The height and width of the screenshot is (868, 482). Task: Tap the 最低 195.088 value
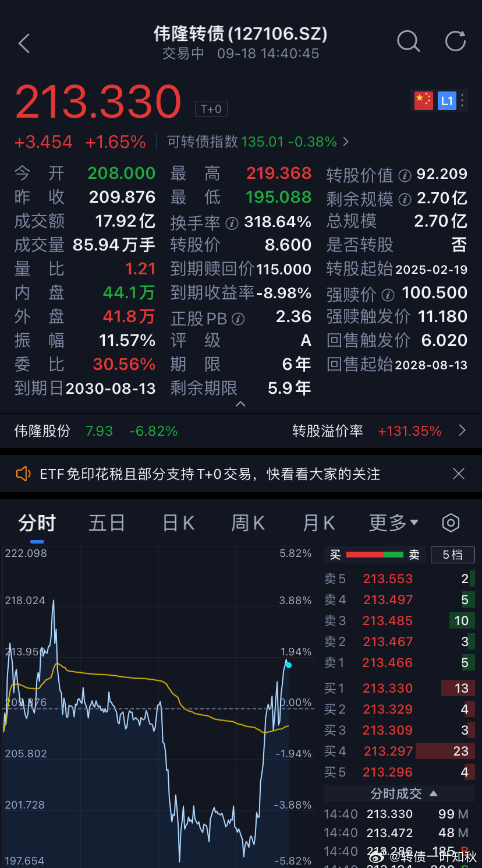coord(279,197)
